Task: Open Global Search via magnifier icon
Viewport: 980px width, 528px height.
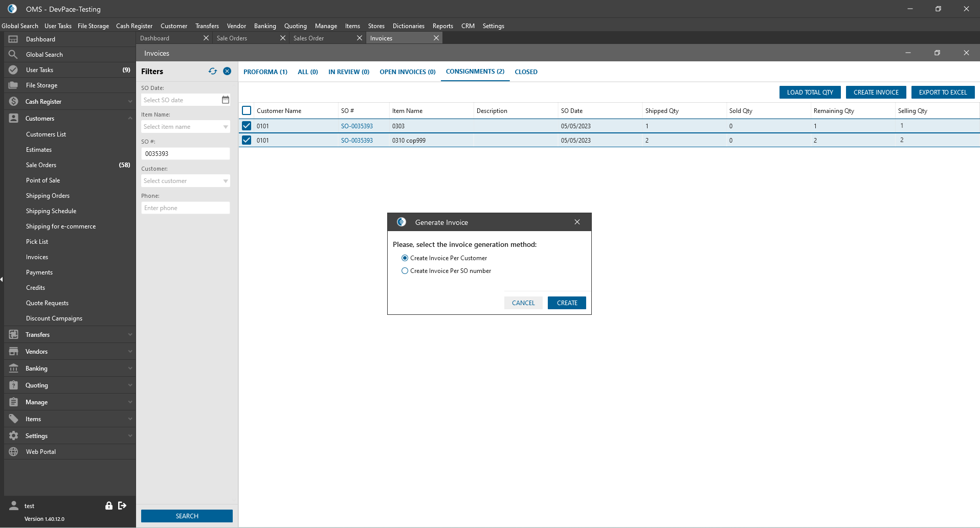Action: tap(13, 55)
